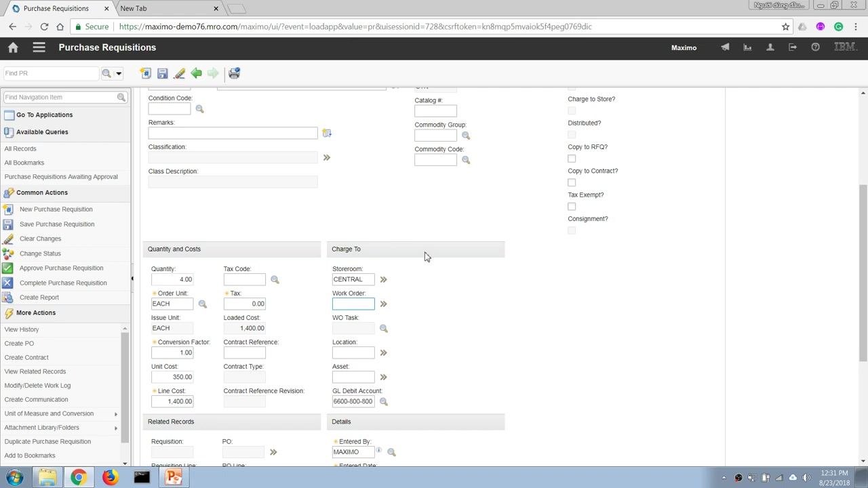This screenshot has width=868, height=488.
Task: Toggle the Tax Exempt checkbox
Action: point(572,206)
